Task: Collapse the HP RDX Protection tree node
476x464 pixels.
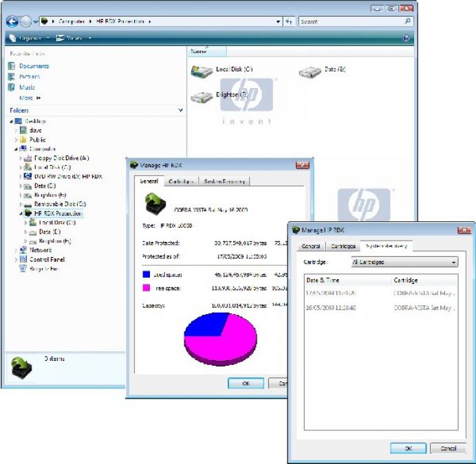Action: click(x=21, y=214)
